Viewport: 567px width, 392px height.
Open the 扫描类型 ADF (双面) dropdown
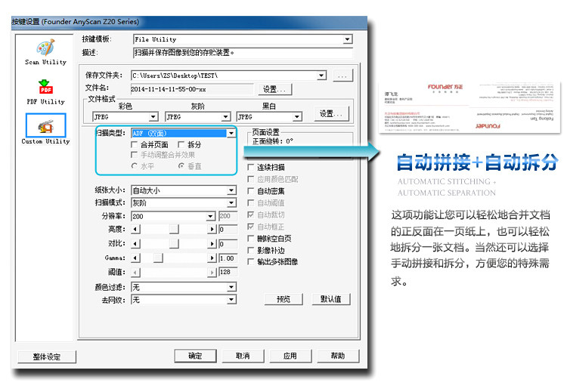pos(231,134)
